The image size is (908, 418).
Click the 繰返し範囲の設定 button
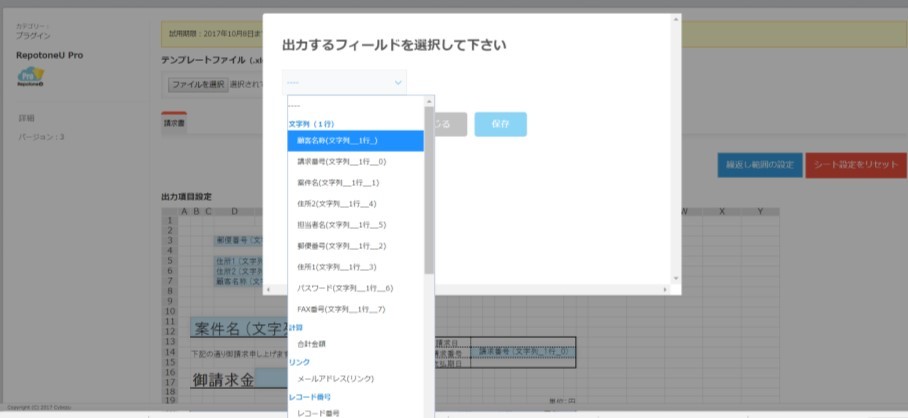[x=760, y=165]
